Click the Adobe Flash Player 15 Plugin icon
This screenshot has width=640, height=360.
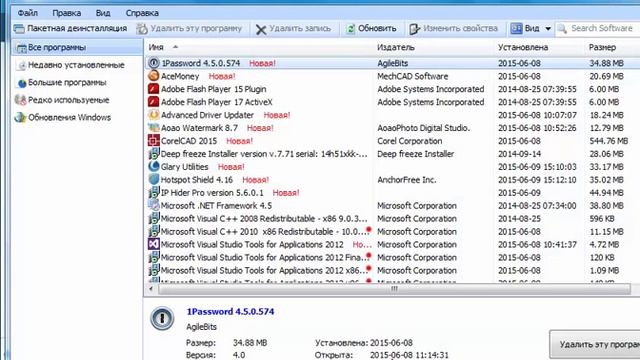coord(153,89)
